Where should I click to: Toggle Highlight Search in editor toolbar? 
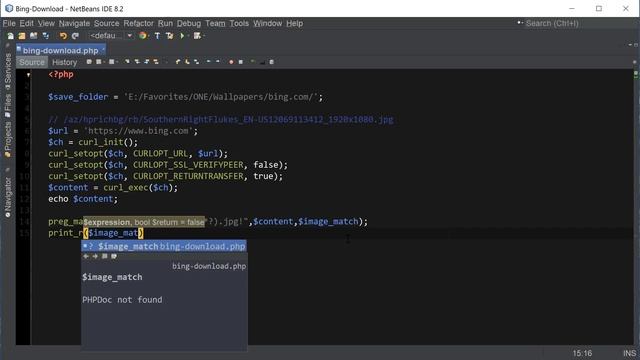click(x=156, y=62)
